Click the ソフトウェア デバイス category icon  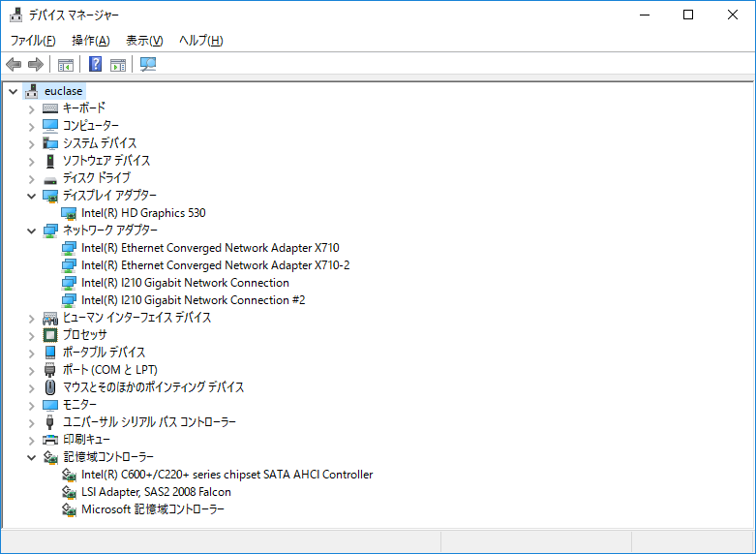point(50,161)
